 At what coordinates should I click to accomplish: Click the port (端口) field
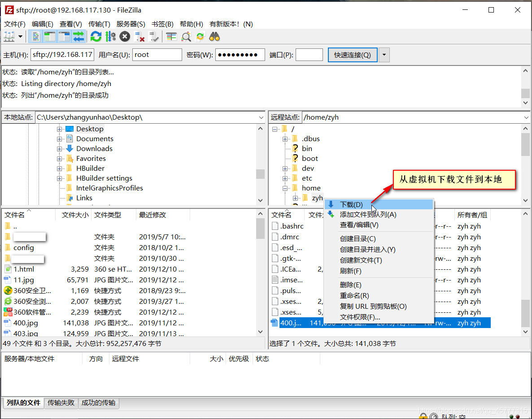point(309,55)
